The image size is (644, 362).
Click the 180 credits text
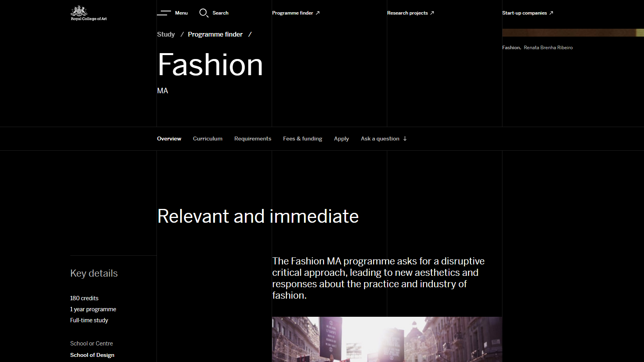(84, 298)
